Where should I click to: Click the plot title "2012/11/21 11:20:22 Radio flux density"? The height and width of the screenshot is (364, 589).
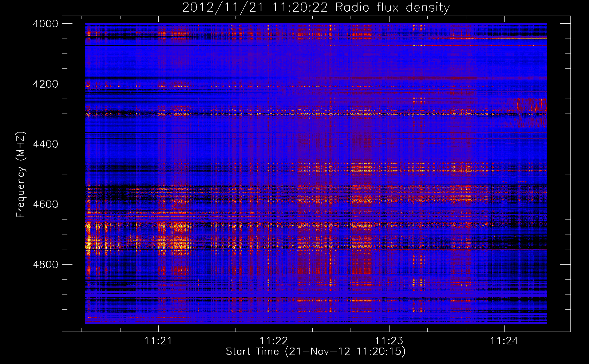click(316, 8)
